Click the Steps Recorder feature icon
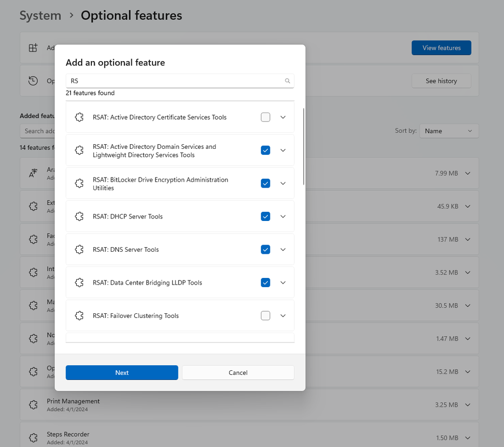 pyautogui.click(x=33, y=438)
